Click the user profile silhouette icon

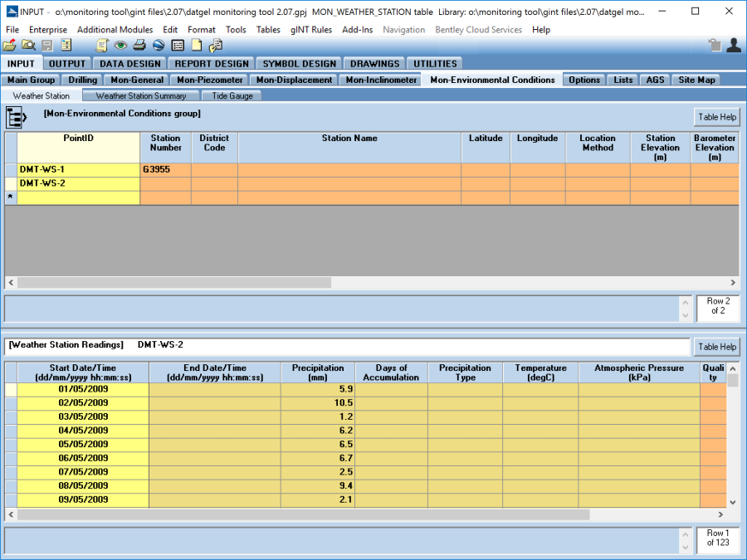coord(733,46)
